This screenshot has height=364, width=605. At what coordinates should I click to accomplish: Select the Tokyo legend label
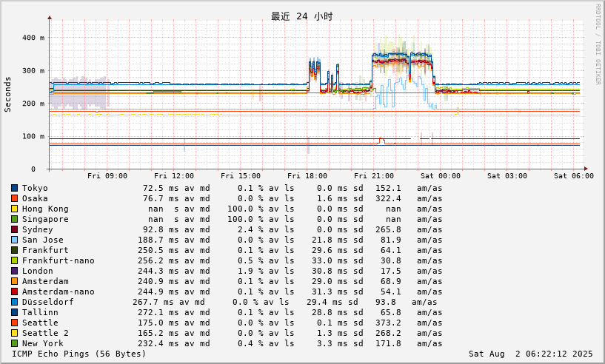click(x=35, y=188)
